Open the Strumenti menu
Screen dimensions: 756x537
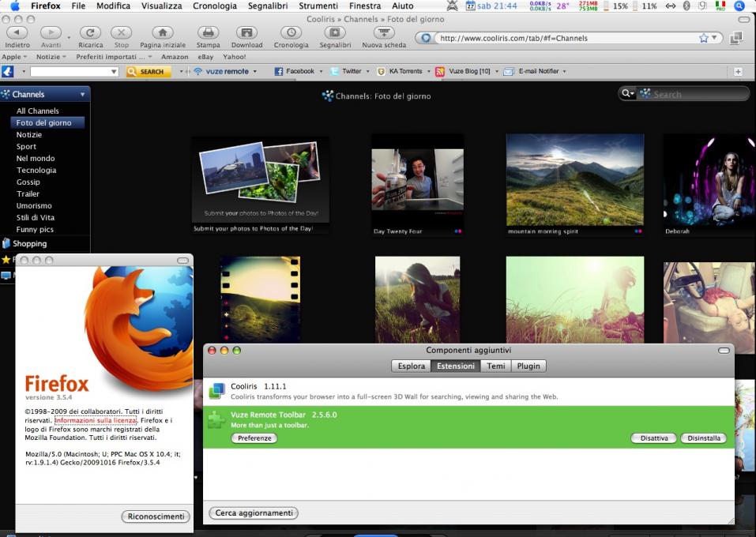(x=318, y=6)
